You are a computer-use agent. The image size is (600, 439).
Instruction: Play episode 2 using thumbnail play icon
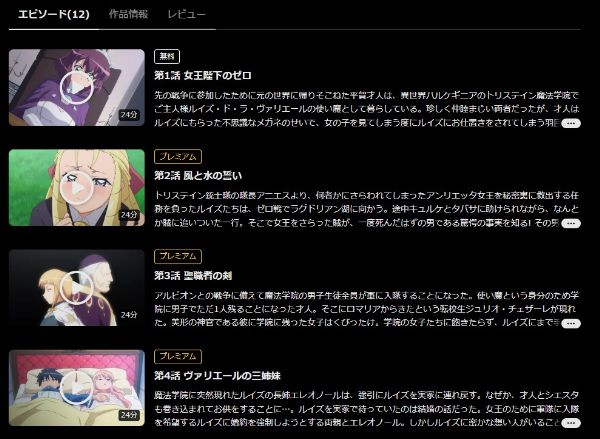77,188
